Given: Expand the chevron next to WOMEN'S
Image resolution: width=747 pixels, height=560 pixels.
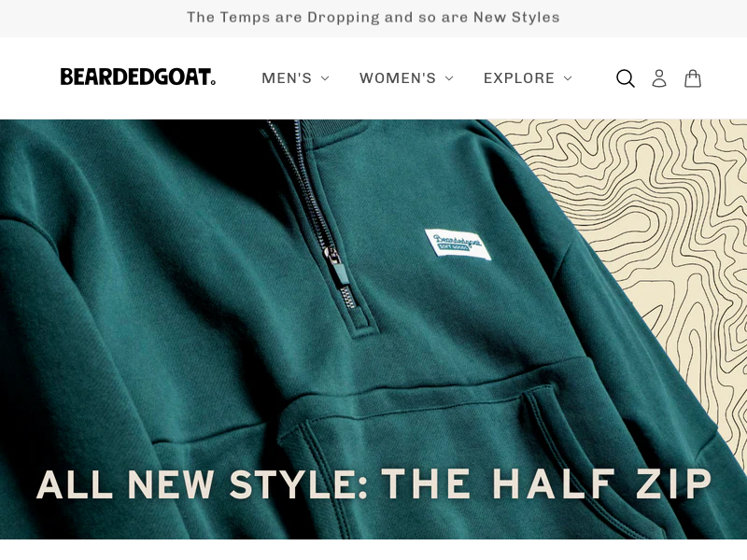Looking at the screenshot, I should 449,78.
